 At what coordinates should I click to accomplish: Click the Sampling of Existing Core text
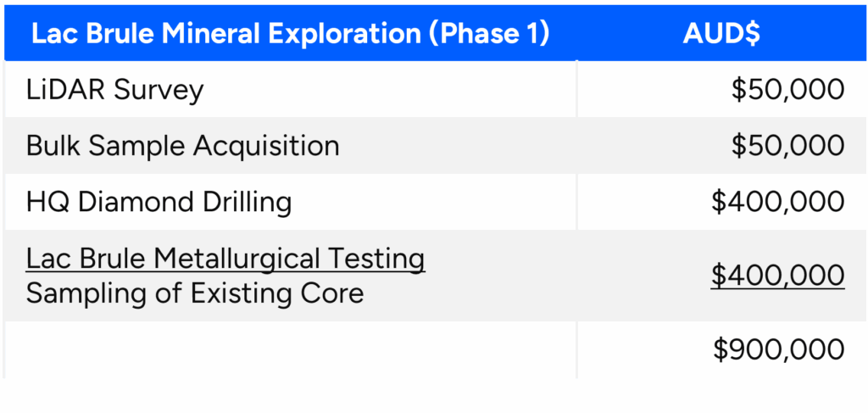tap(195, 293)
